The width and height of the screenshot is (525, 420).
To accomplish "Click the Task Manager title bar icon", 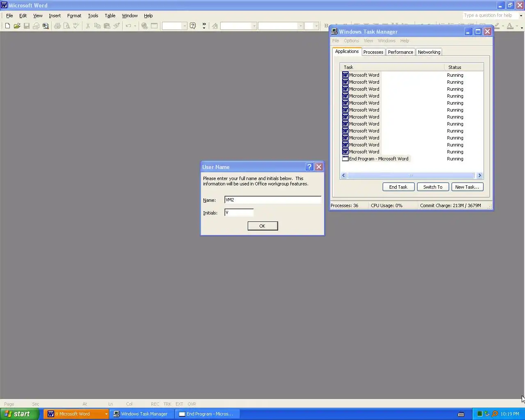I will click(334, 32).
